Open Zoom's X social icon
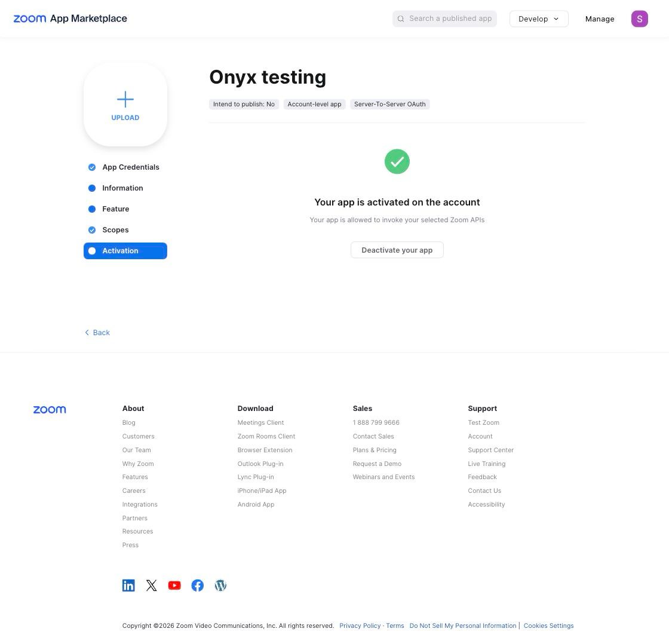The height and width of the screenshot is (644, 669). tap(152, 585)
